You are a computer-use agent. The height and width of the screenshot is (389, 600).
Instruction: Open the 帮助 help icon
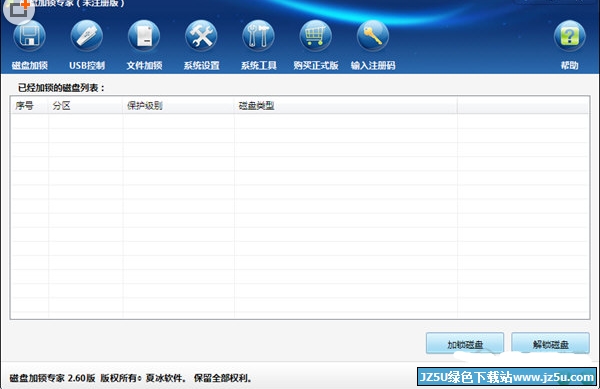(569, 36)
